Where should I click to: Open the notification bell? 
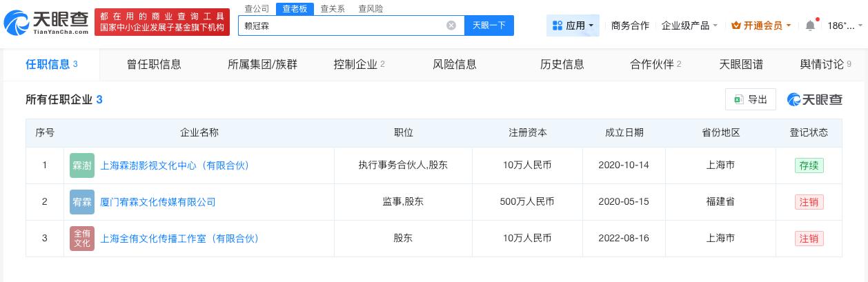[810, 26]
